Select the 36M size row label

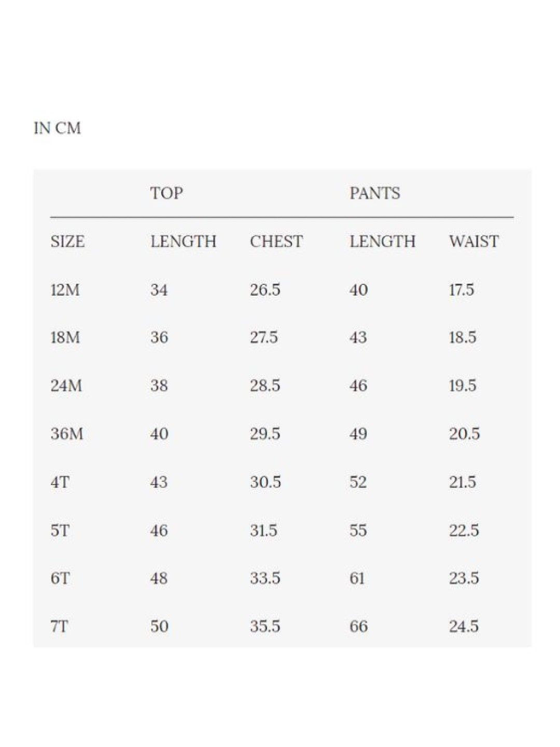(66, 434)
